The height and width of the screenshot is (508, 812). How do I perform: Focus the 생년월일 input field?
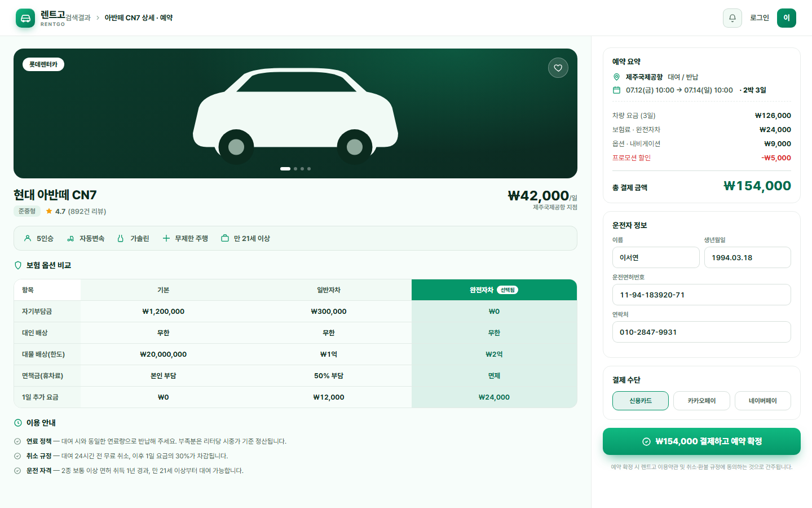tap(748, 257)
